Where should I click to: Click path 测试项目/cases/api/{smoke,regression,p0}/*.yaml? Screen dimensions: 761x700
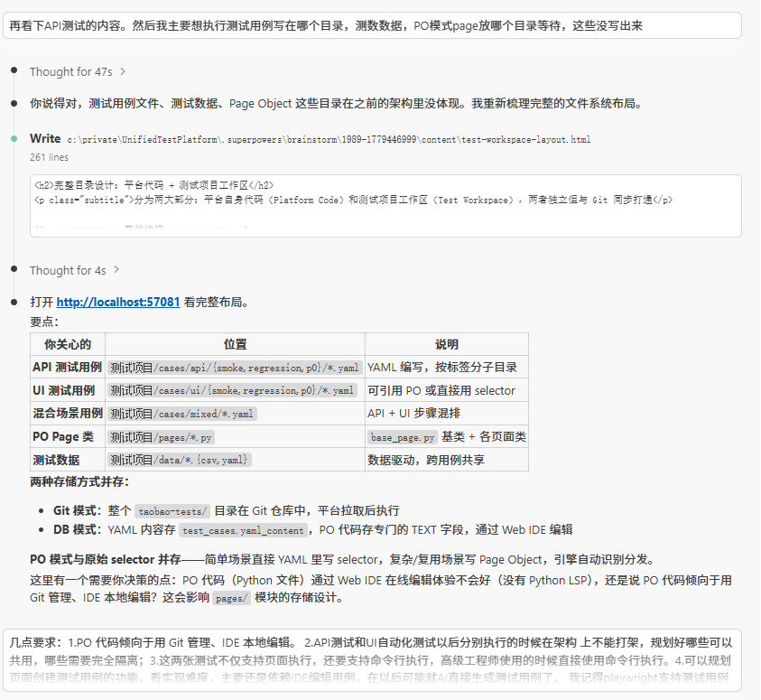[235, 368]
